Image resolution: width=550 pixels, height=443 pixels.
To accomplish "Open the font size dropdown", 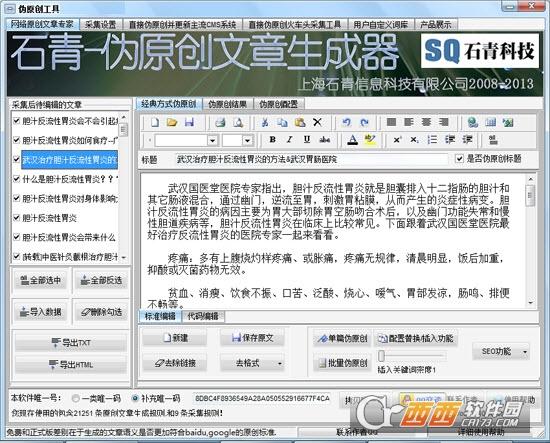I will click(x=247, y=140).
